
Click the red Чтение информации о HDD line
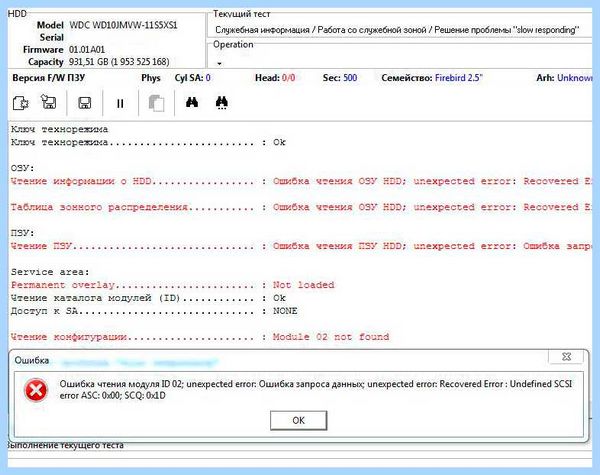301,181
